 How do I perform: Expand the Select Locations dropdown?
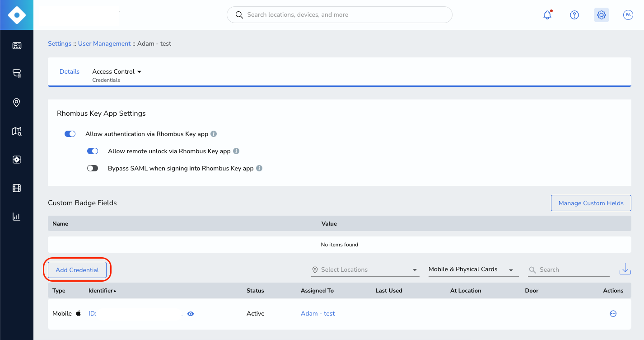pyautogui.click(x=365, y=270)
